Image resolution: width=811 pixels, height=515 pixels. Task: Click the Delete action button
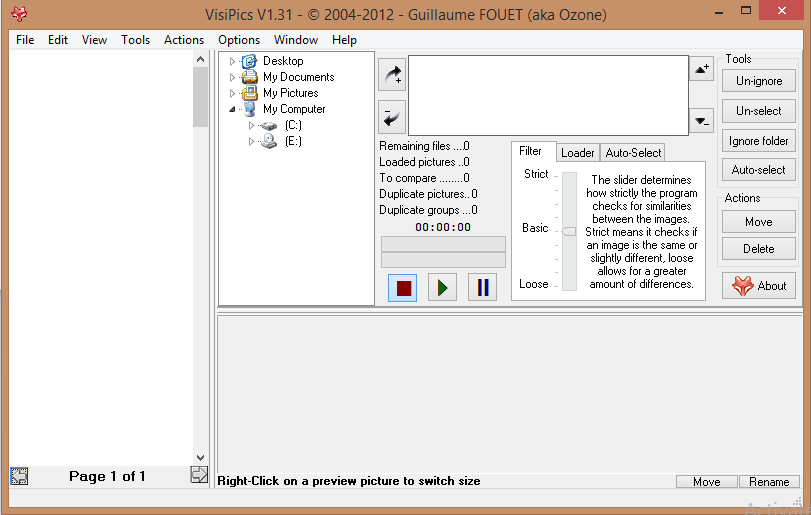click(x=759, y=249)
